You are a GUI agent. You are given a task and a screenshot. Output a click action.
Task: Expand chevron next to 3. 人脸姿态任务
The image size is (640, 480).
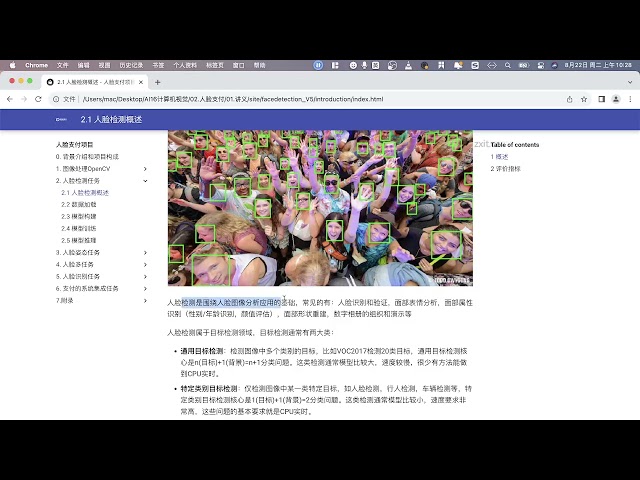point(145,253)
